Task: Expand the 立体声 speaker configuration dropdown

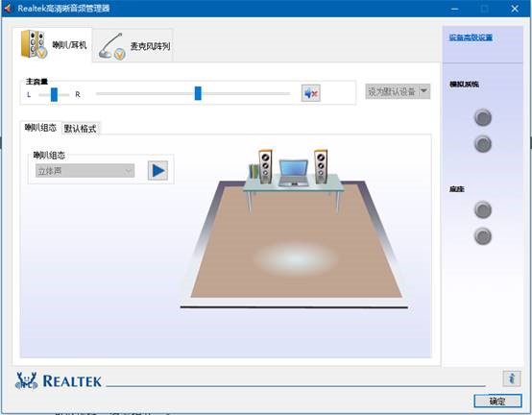Action: pos(85,171)
